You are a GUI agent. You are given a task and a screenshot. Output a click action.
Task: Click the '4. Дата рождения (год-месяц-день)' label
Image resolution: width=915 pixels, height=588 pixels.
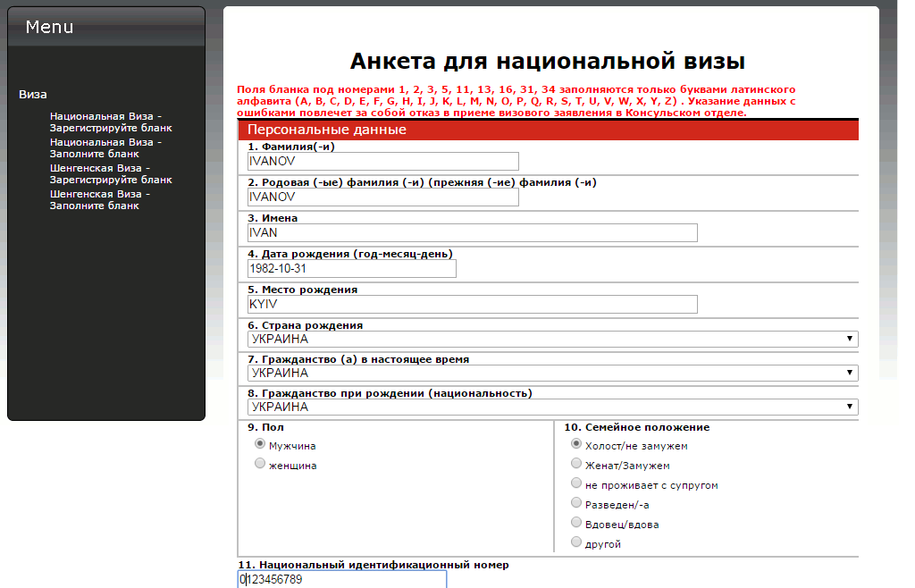click(350, 255)
